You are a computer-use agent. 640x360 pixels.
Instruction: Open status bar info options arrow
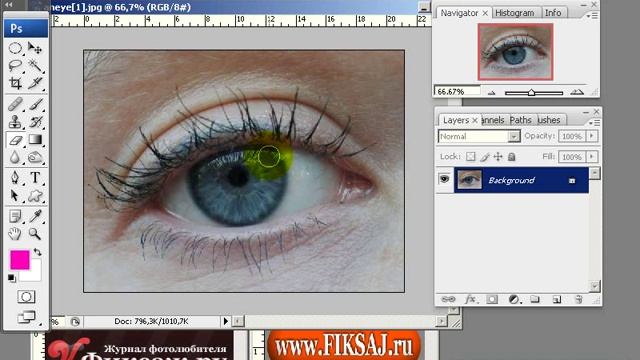pos(226,321)
